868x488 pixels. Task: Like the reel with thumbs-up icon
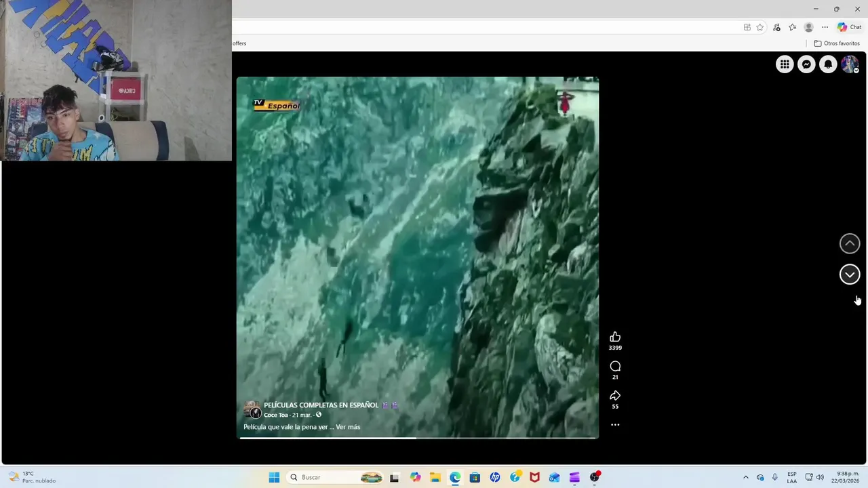[x=615, y=337]
